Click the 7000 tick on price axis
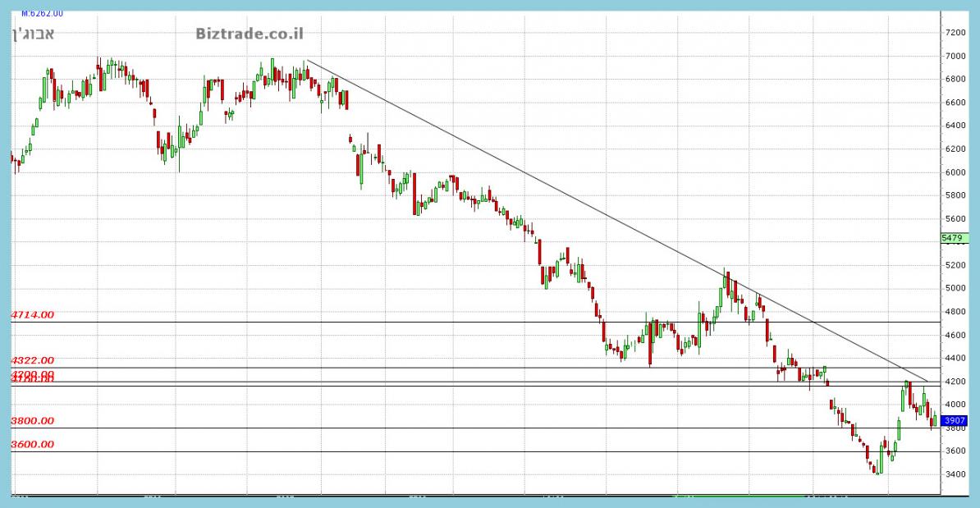The width and height of the screenshot is (980, 508). click(955, 56)
